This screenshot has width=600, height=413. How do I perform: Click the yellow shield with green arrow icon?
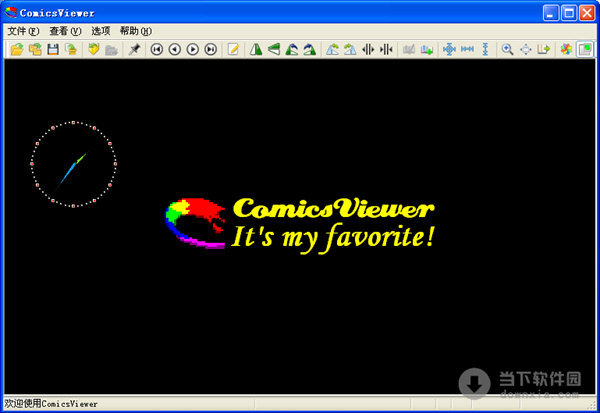tap(93, 49)
